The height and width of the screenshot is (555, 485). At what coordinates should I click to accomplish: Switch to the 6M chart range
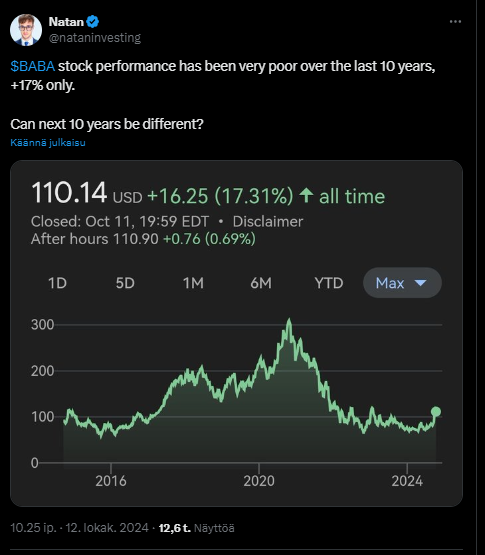pos(261,283)
